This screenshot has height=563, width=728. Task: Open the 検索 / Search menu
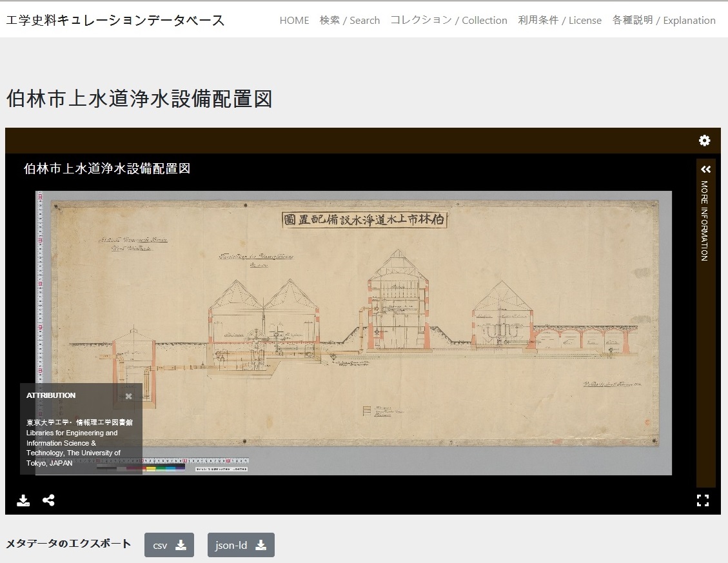[349, 21]
